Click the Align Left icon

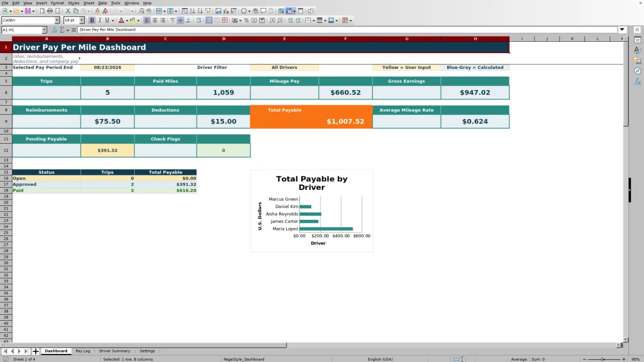147,20
